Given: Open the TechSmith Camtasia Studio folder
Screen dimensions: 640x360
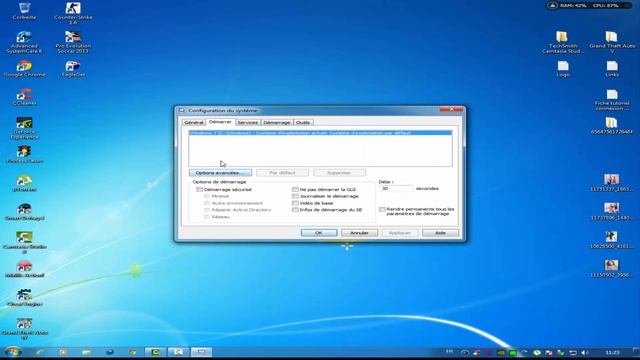Looking at the screenshot, I should pyautogui.click(x=562, y=42).
